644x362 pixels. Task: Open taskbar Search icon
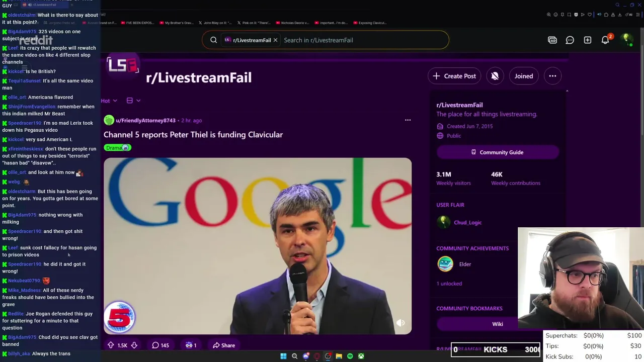point(294,356)
